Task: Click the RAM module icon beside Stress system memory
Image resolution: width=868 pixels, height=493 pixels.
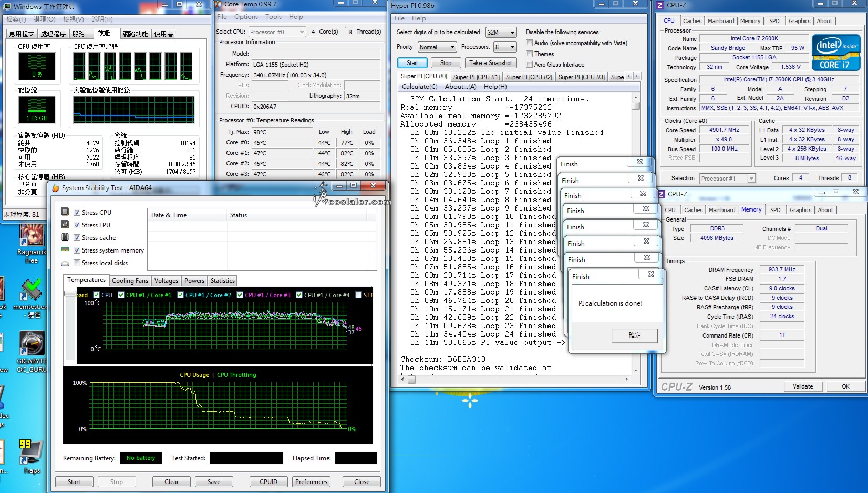Action: coord(65,250)
